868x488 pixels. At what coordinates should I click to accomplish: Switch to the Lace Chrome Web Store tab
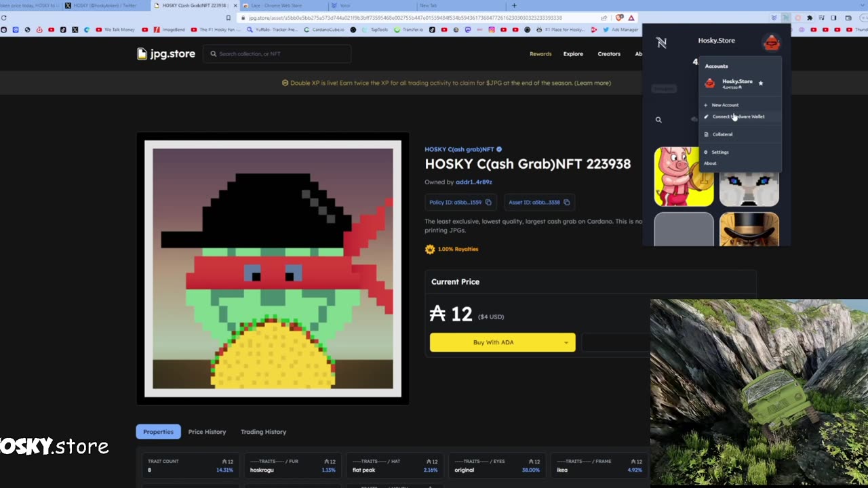pyautogui.click(x=285, y=5)
